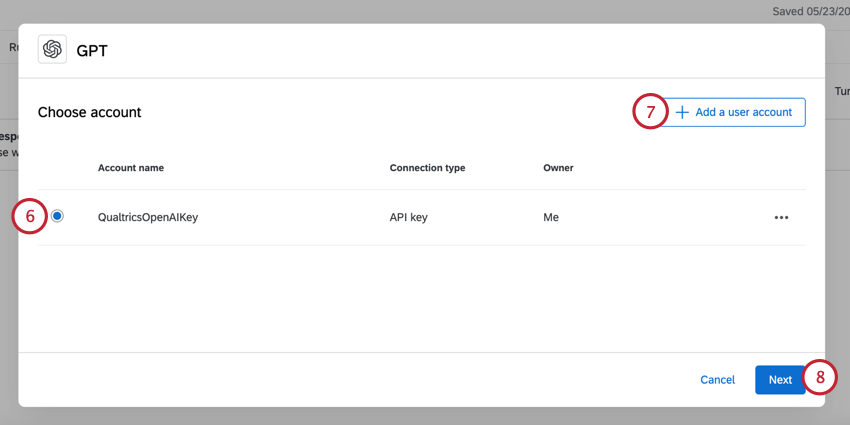Click the red circled number 7 marker
This screenshot has height=425, width=850.
(x=651, y=112)
